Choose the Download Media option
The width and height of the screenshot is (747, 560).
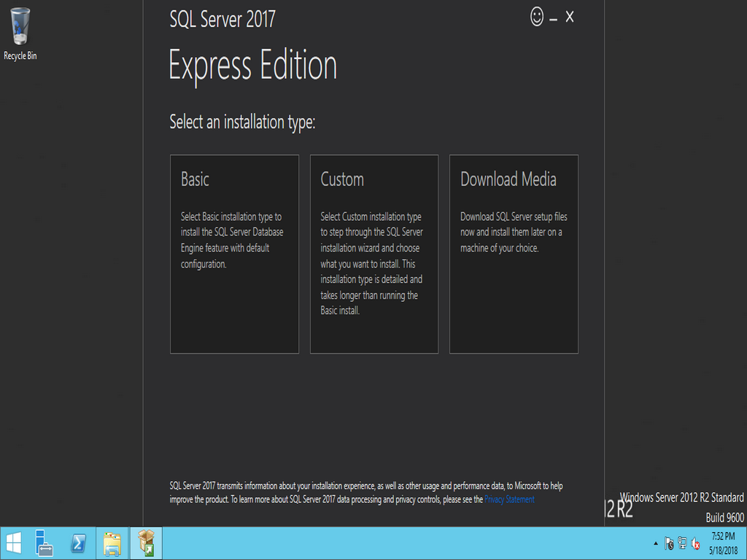coord(514,252)
